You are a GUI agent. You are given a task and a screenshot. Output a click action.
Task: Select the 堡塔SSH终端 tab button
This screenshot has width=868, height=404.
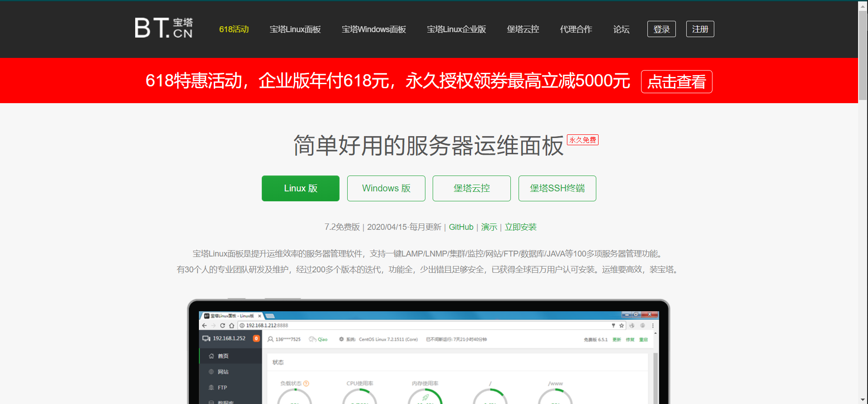pos(557,188)
